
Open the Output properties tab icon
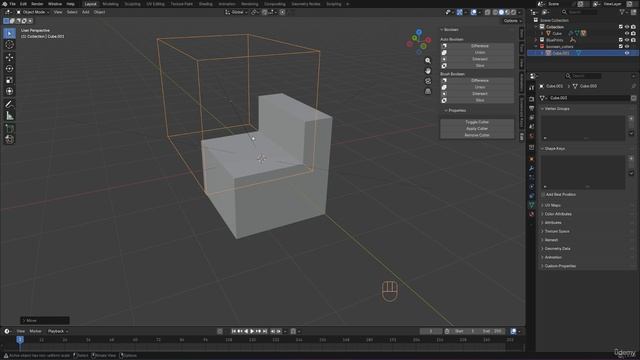coord(531,108)
